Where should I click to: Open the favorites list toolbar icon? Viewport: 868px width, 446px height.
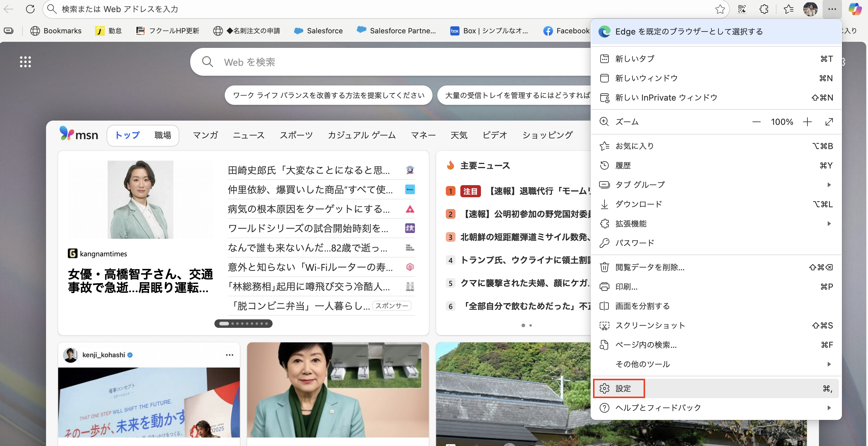788,9
